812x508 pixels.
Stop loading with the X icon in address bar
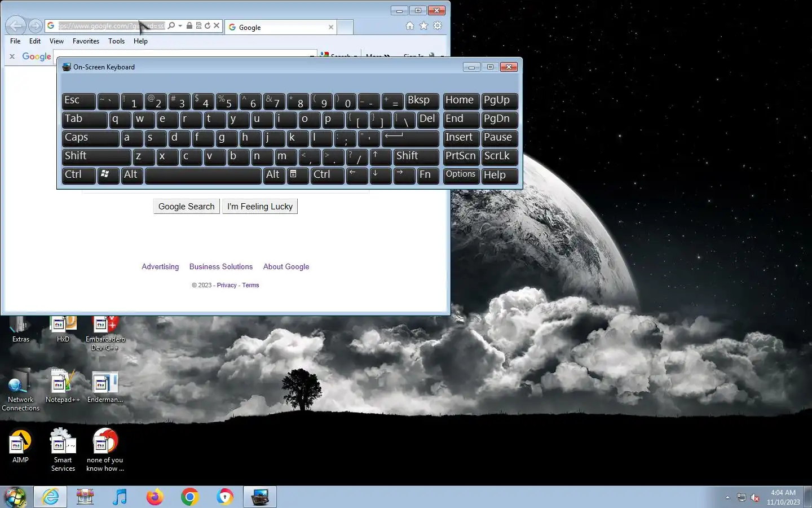click(x=217, y=25)
